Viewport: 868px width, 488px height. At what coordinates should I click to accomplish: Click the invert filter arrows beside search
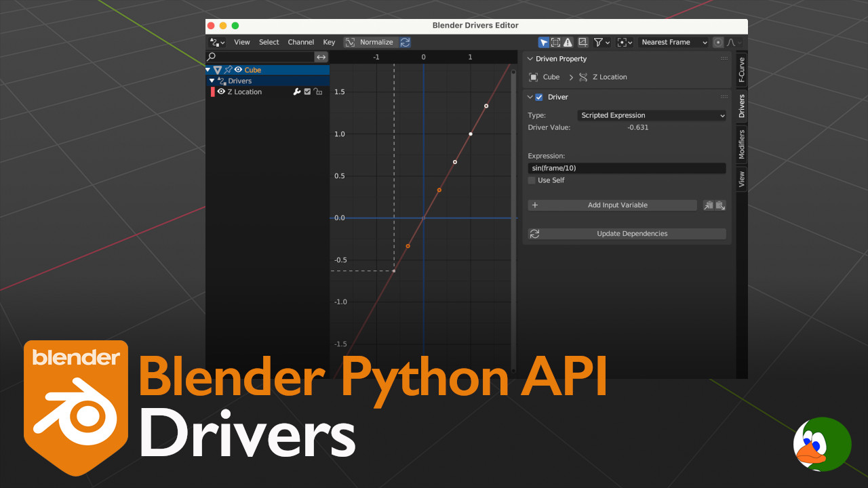click(321, 57)
